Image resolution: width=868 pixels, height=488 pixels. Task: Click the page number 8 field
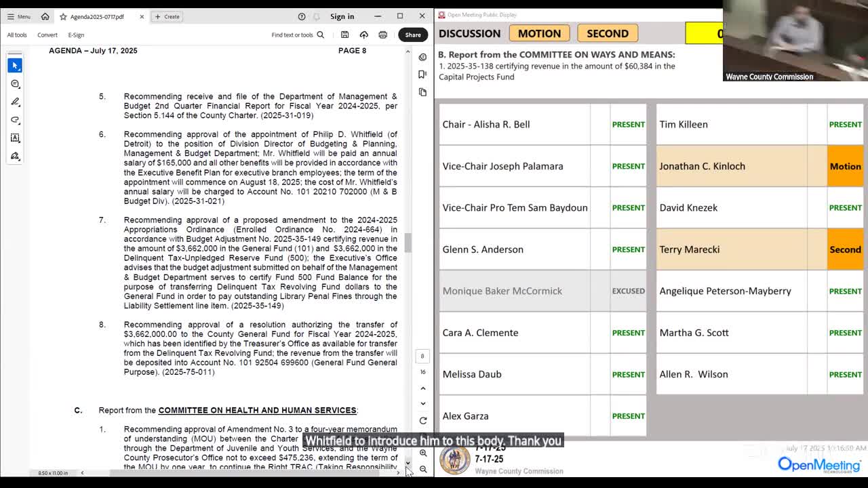click(422, 356)
